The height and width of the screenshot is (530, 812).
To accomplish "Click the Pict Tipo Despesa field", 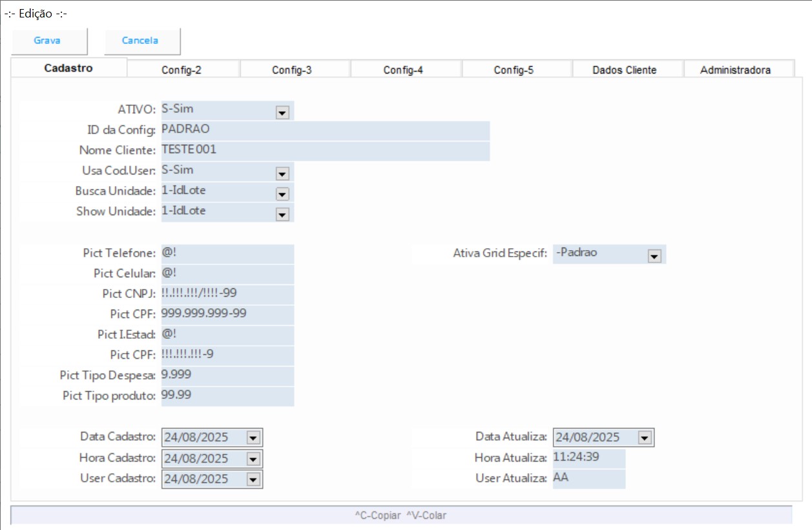I will point(227,376).
